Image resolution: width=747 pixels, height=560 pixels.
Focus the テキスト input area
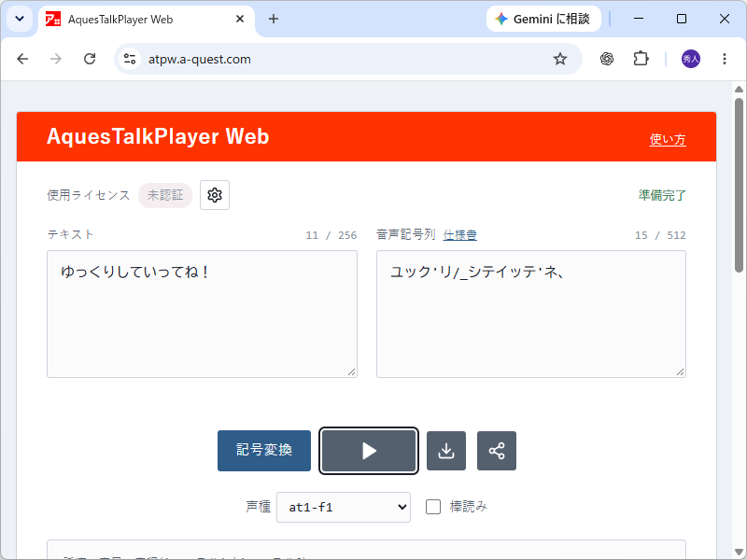coord(202,314)
